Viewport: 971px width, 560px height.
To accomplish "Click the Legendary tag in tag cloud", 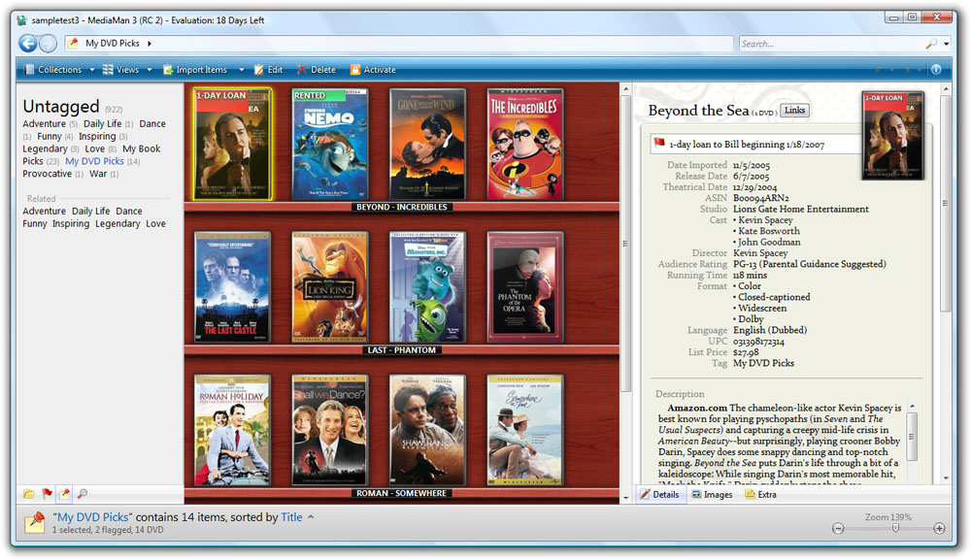I will (46, 148).
